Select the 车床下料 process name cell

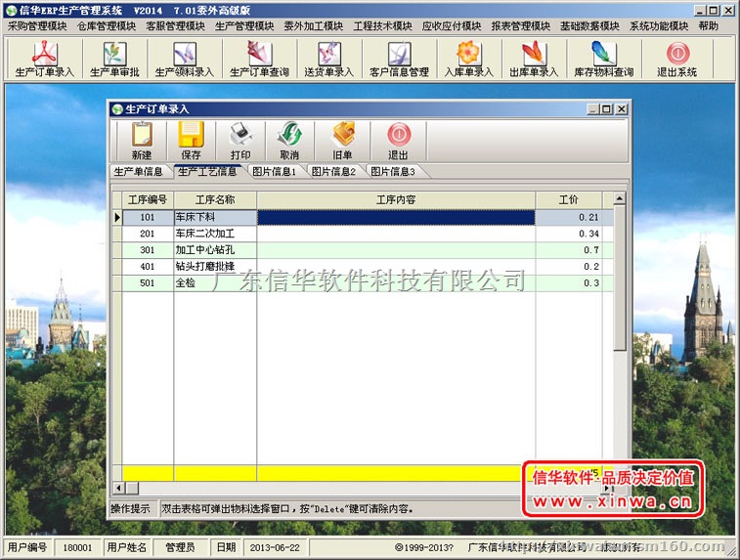pyautogui.click(x=215, y=217)
